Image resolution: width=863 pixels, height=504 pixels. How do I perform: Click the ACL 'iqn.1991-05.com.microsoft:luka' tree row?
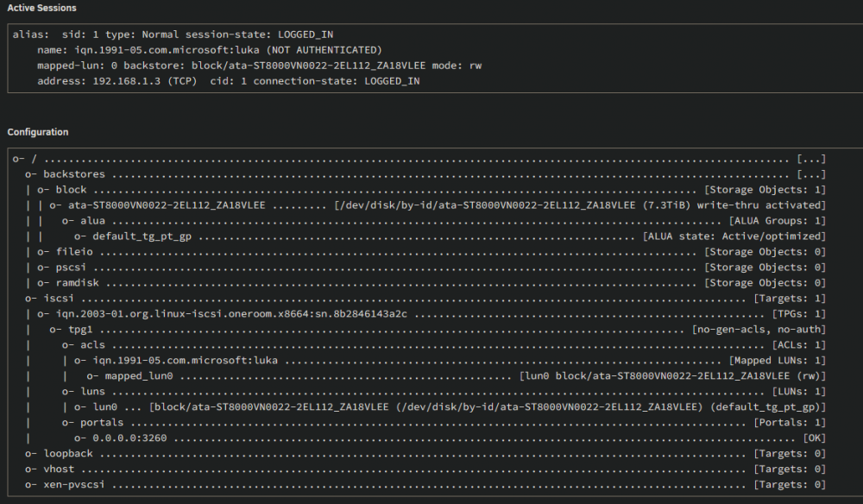point(450,361)
